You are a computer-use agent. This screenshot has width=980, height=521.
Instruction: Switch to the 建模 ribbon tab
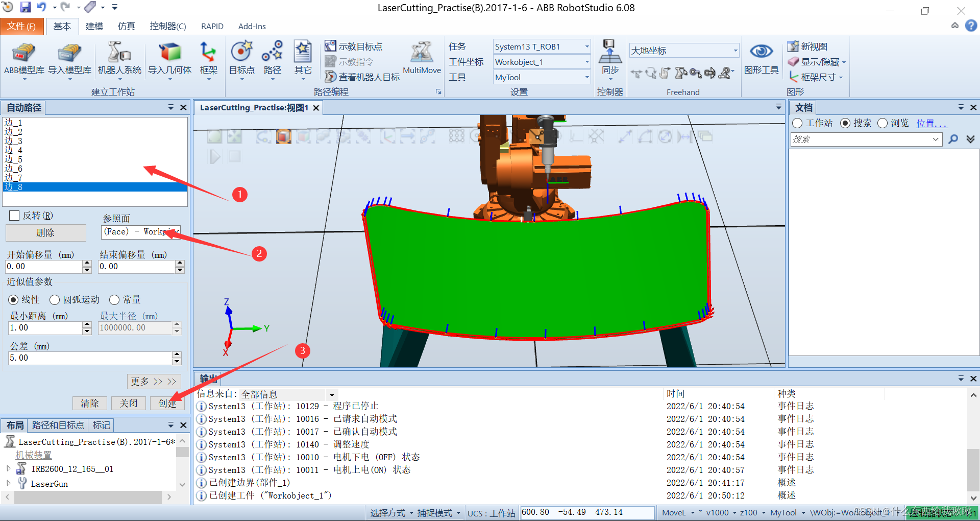coord(94,26)
